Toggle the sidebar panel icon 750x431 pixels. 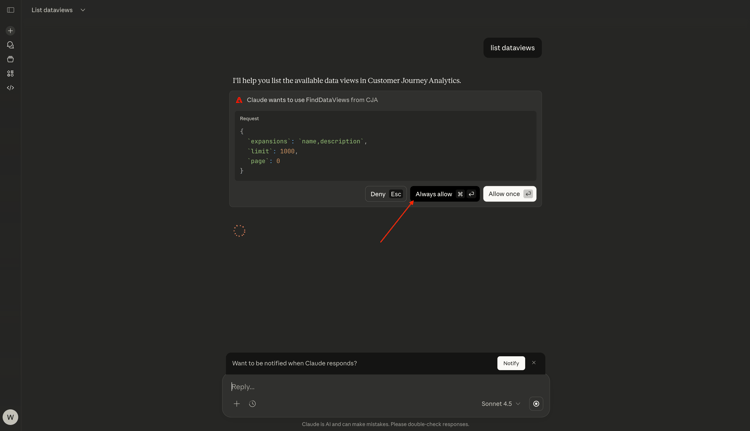tap(11, 10)
